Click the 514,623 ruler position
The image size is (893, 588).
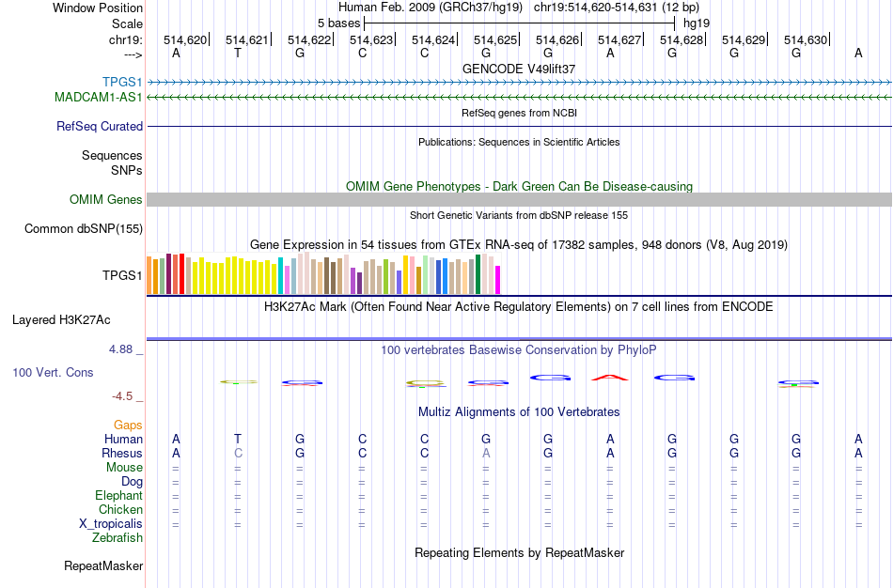[371, 39]
